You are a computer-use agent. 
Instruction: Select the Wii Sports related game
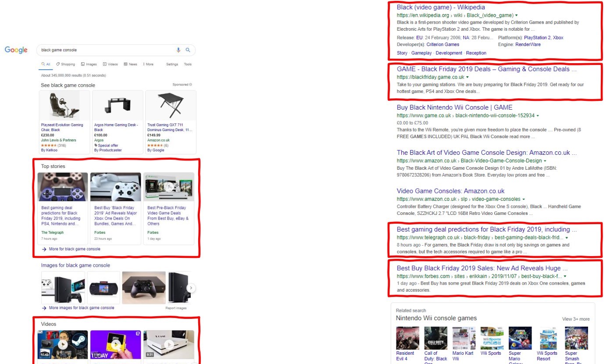492,341
